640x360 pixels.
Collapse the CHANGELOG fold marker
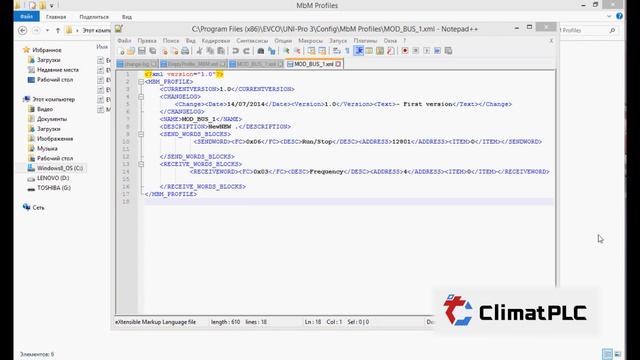click(141, 97)
